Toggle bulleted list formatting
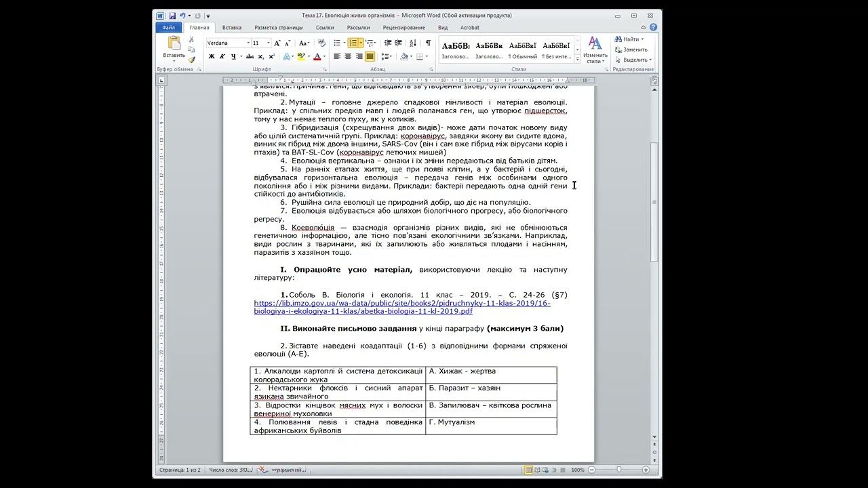Viewport: 868px width, 488px height. (337, 43)
